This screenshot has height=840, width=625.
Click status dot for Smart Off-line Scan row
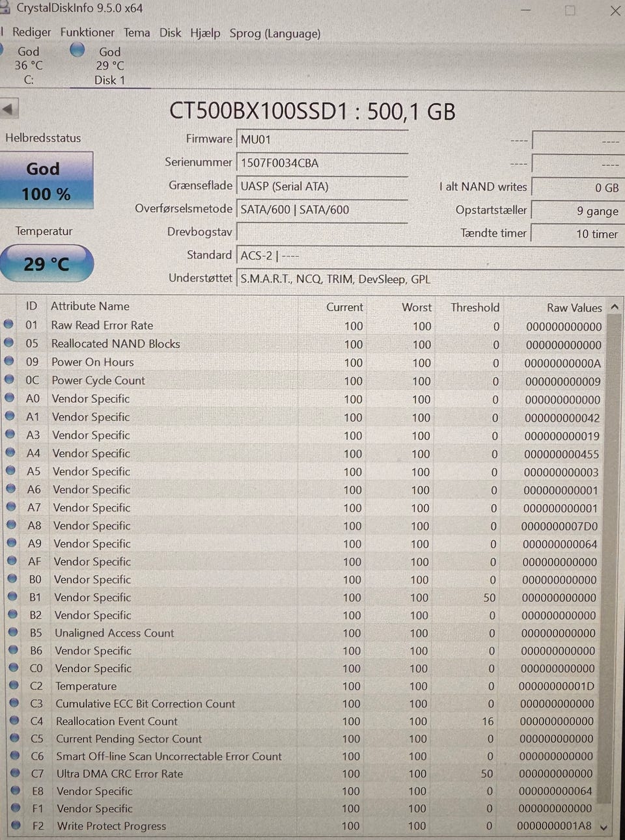pyautogui.click(x=15, y=755)
